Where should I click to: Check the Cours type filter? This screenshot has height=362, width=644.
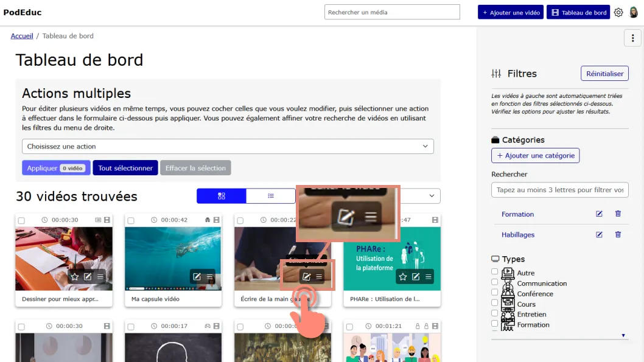pos(494,303)
